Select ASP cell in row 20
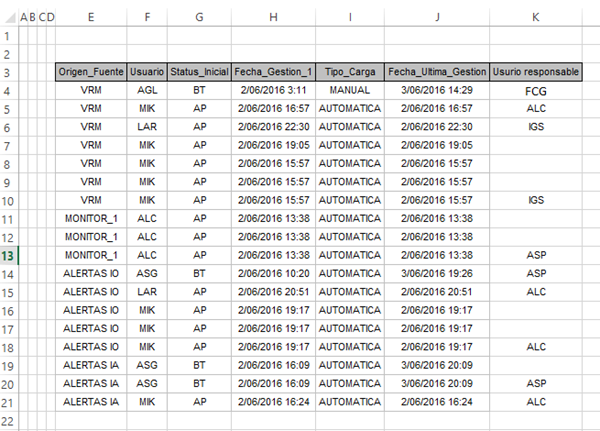The image size is (600, 431). (x=536, y=384)
